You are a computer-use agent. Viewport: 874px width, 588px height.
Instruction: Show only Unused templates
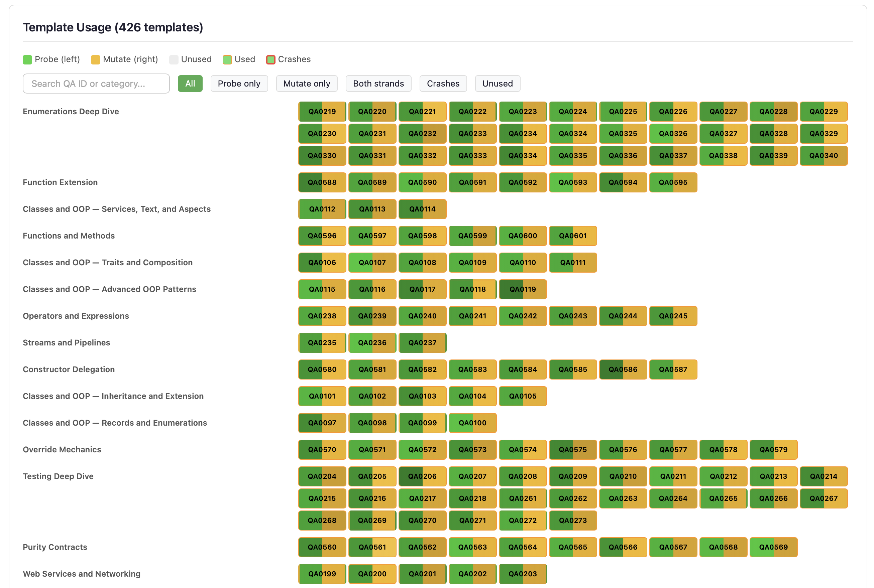pyautogui.click(x=497, y=83)
